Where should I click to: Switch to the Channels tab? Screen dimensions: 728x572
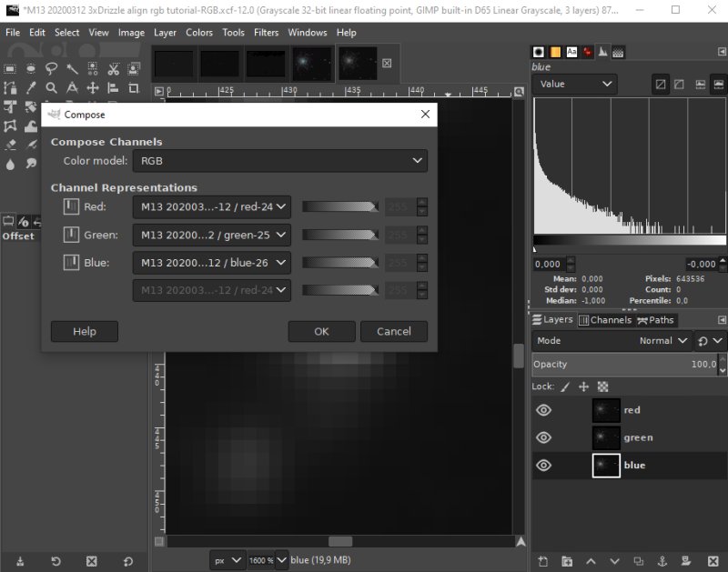(605, 319)
